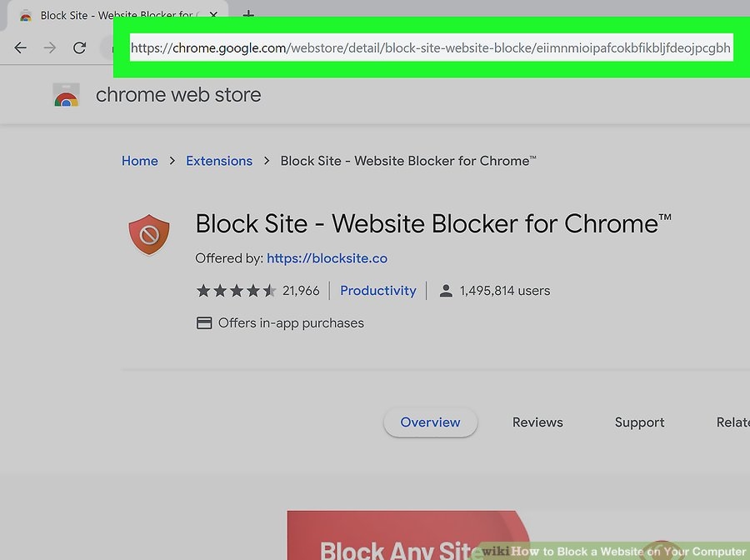Open a new tab with plus button
The height and width of the screenshot is (560, 750).
coord(248,15)
